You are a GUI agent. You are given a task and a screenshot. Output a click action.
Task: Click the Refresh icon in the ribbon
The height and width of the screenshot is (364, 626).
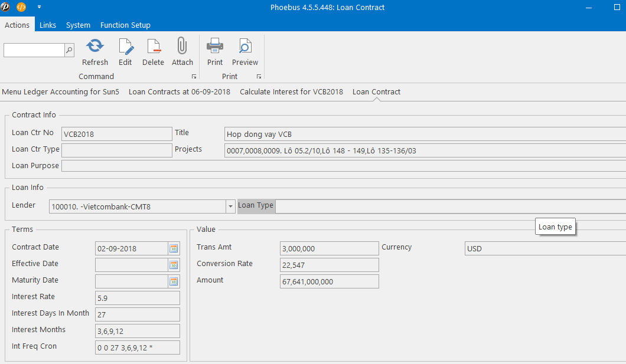click(x=94, y=47)
